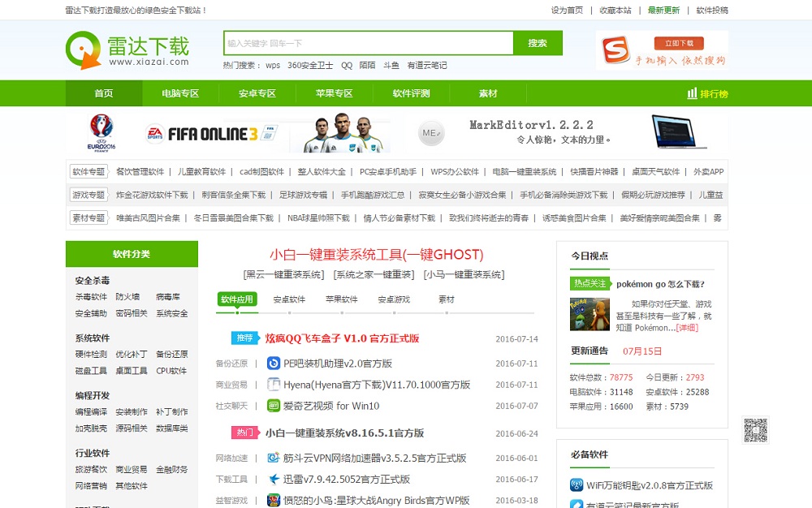The image size is (812, 508).
Task: Click 最新更新 link at top
Action: [663, 10]
